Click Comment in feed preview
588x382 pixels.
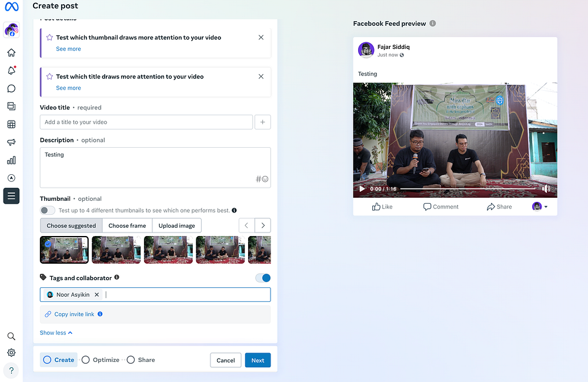click(440, 207)
